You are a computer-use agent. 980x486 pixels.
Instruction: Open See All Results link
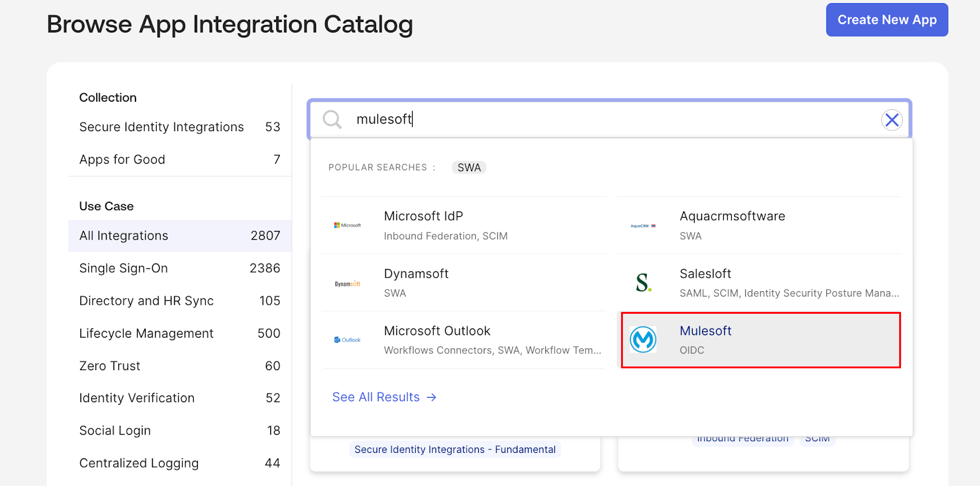point(385,397)
